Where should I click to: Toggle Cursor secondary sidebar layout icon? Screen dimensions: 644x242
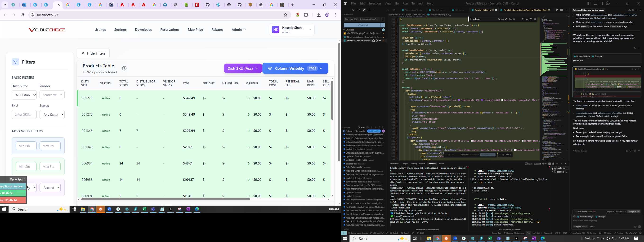pyautogui.click(x=601, y=3)
